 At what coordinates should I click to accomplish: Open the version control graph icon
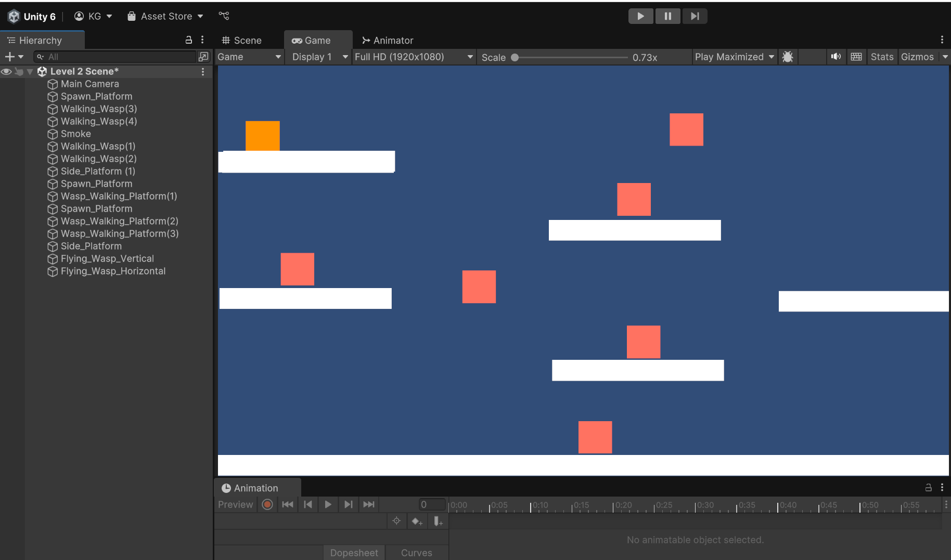point(224,16)
